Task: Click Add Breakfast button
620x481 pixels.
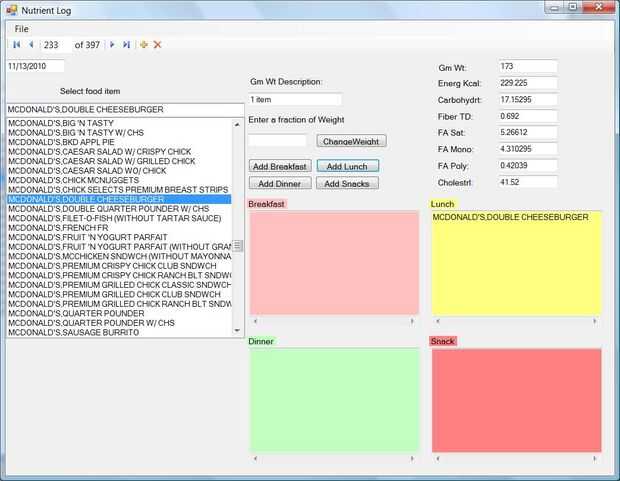Action: point(280,167)
